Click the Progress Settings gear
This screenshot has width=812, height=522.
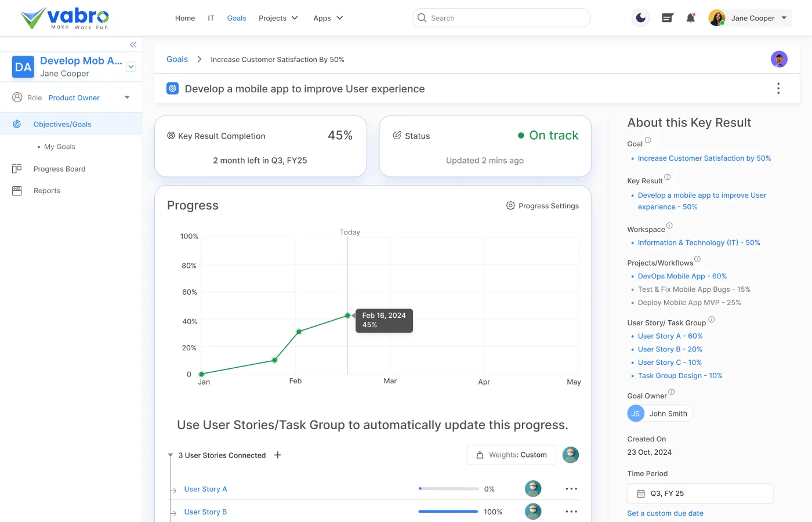(510, 206)
